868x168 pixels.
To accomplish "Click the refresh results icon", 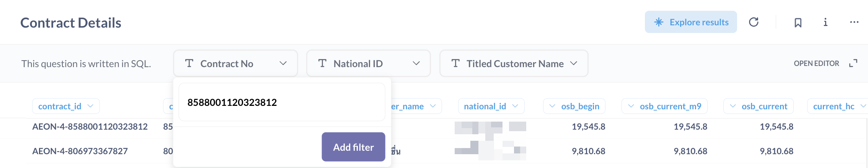I will click(754, 22).
